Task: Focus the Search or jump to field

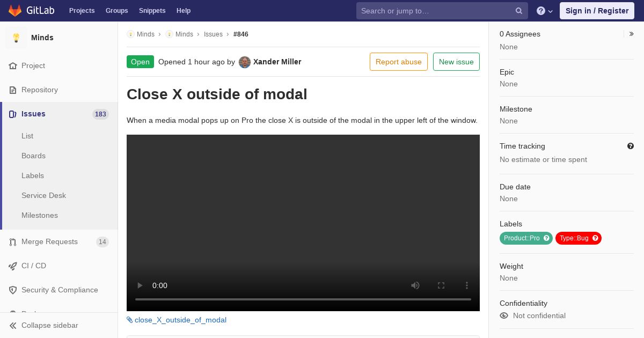Action: point(442,11)
